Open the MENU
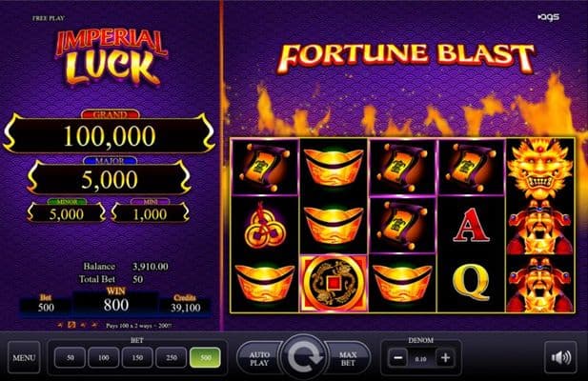 click(24, 357)
